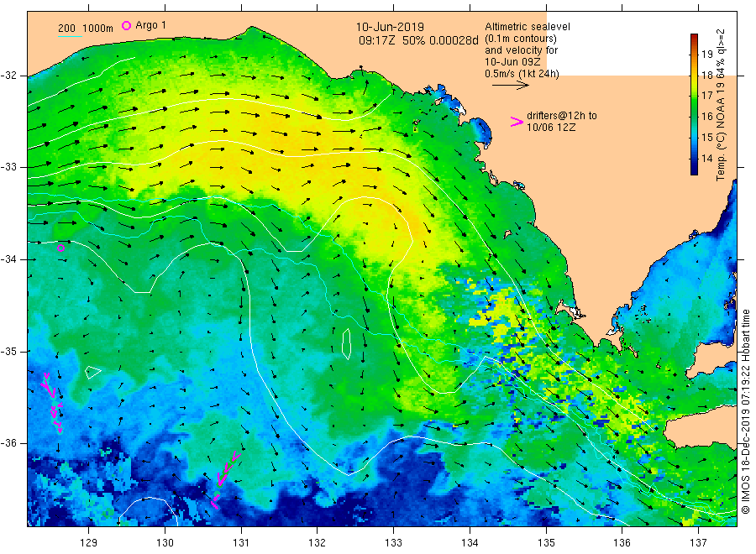
Task: Click the longitude label 137
Action: pos(698,543)
